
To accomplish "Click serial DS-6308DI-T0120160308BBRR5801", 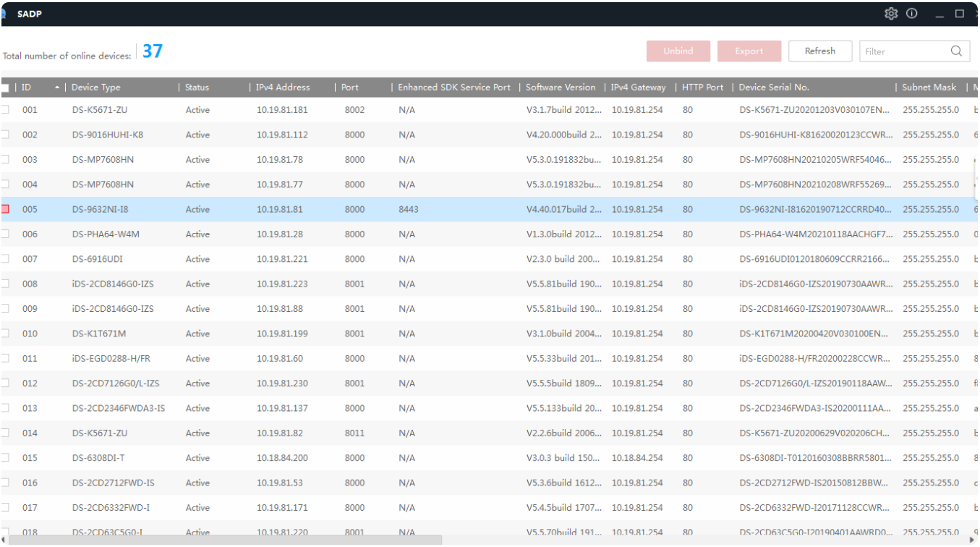I will click(816, 458).
